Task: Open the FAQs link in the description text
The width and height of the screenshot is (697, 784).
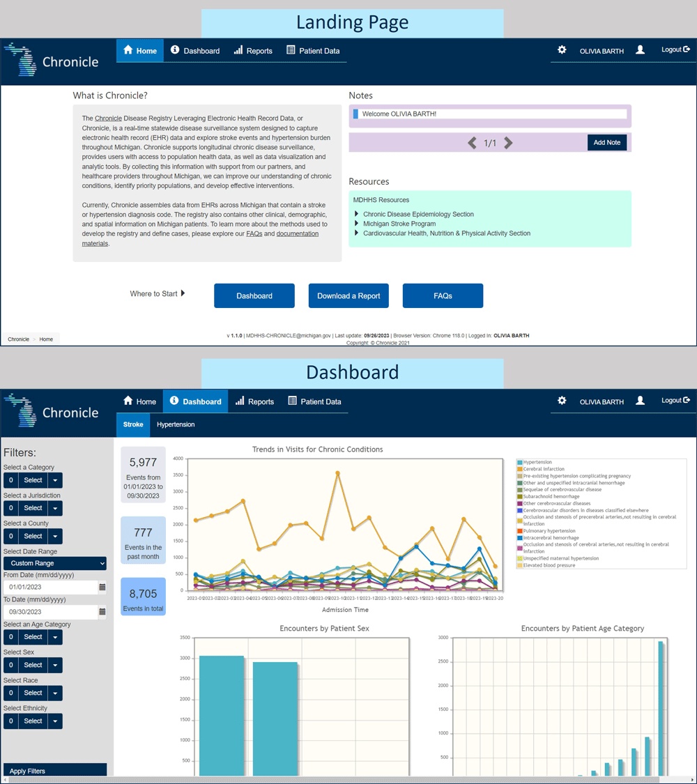Action: tap(254, 233)
